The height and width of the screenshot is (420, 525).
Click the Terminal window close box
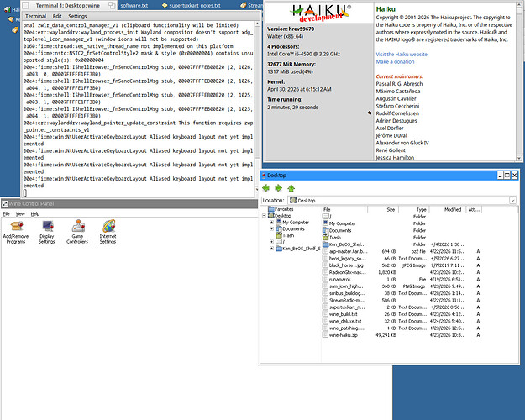25,5
